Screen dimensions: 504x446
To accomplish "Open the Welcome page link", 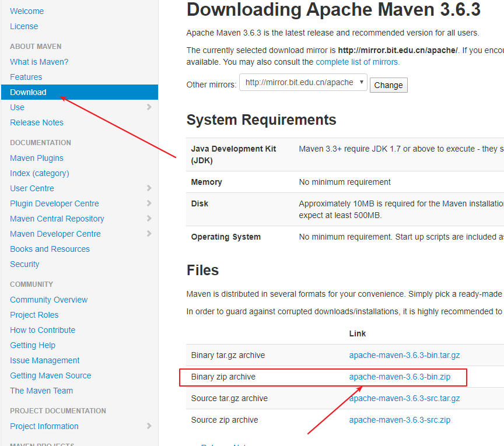I will (27, 11).
